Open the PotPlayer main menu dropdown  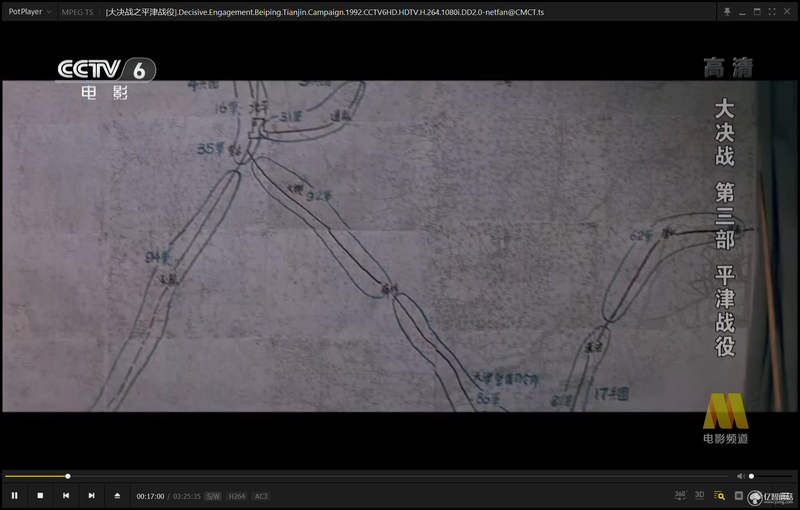point(30,12)
